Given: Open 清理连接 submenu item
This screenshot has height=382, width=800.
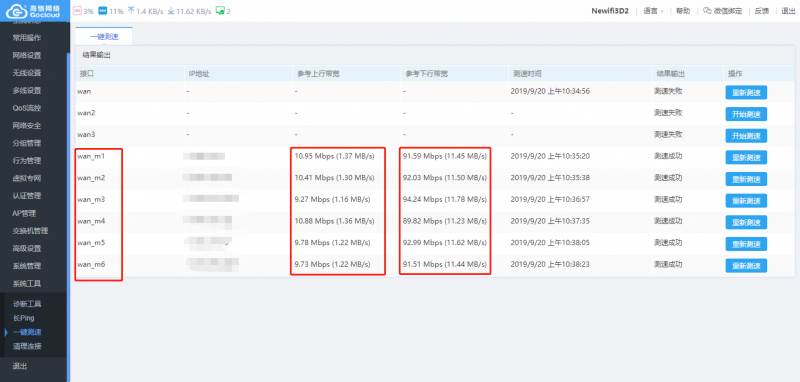Looking at the screenshot, I should (27, 346).
